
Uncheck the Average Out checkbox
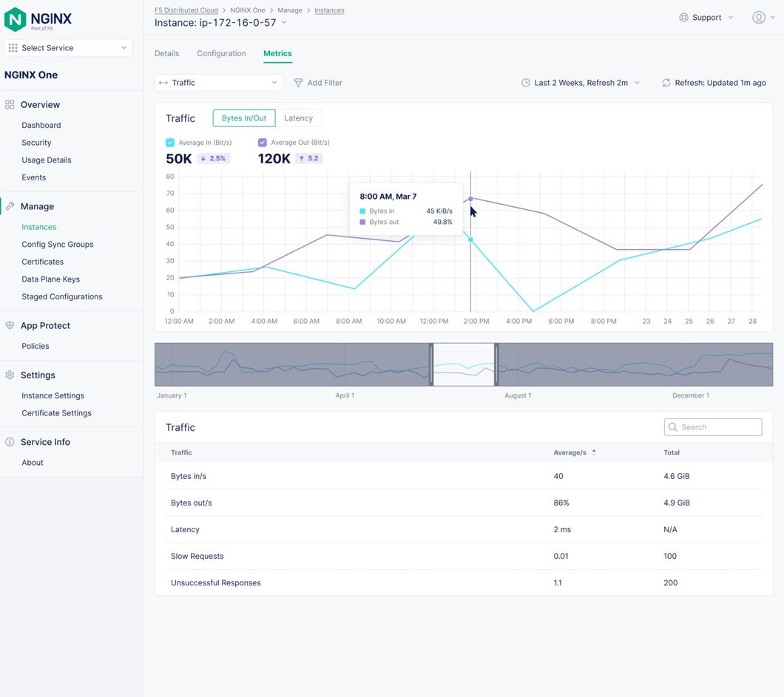(x=263, y=143)
